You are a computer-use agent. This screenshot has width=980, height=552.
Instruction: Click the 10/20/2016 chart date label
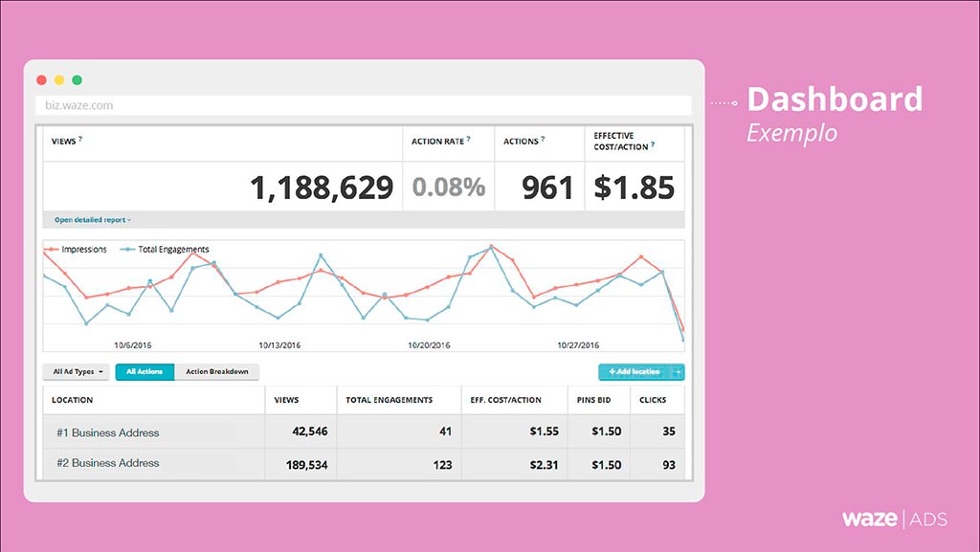[429, 344]
